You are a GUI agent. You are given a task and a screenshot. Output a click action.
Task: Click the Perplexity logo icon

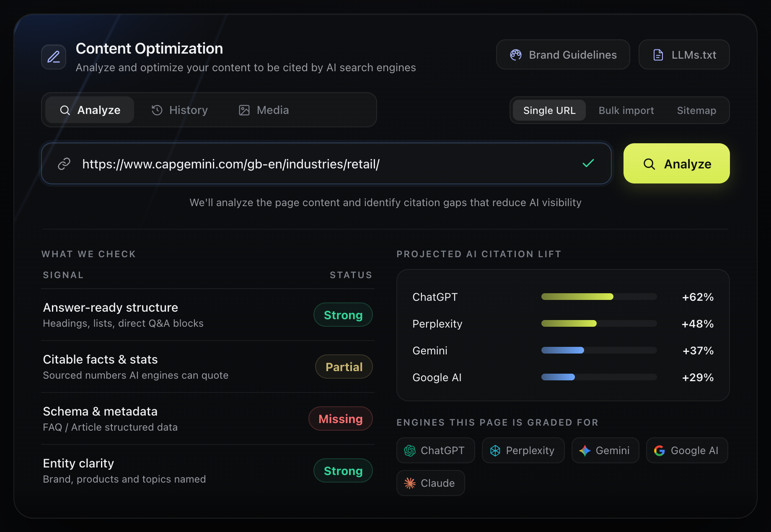(495, 450)
